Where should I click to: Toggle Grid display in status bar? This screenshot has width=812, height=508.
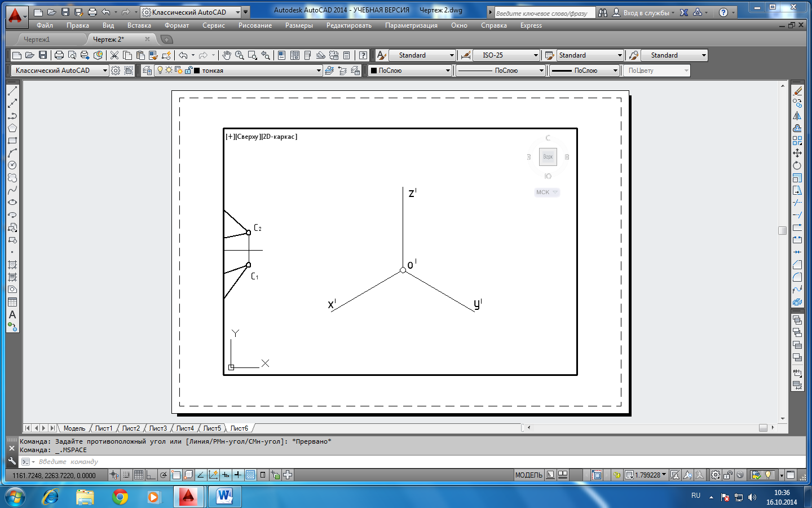click(139, 475)
